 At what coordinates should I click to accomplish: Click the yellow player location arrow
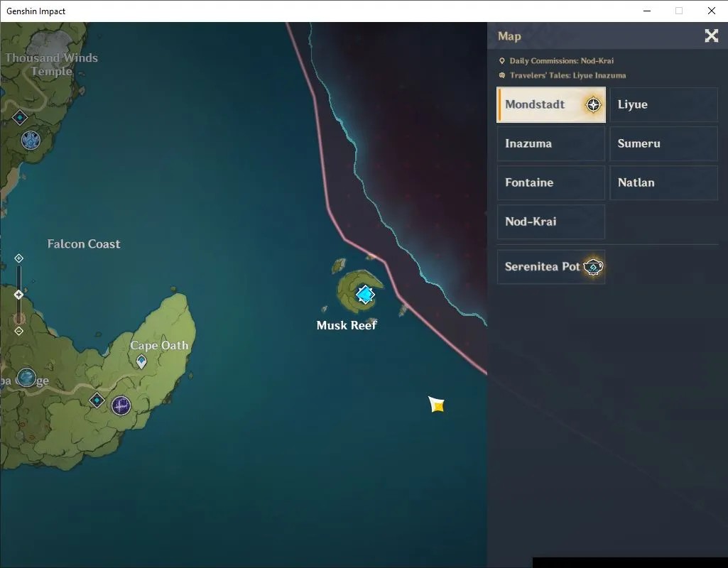click(x=436, y=405)
